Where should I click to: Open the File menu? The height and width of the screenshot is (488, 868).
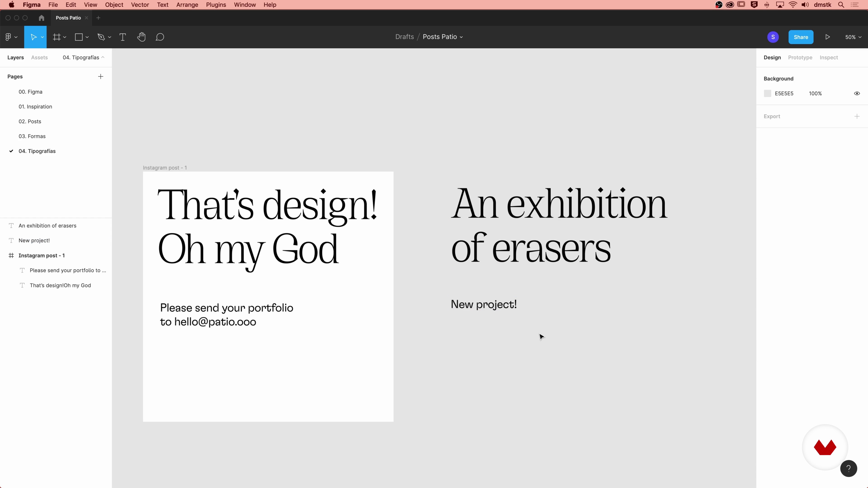53,5
